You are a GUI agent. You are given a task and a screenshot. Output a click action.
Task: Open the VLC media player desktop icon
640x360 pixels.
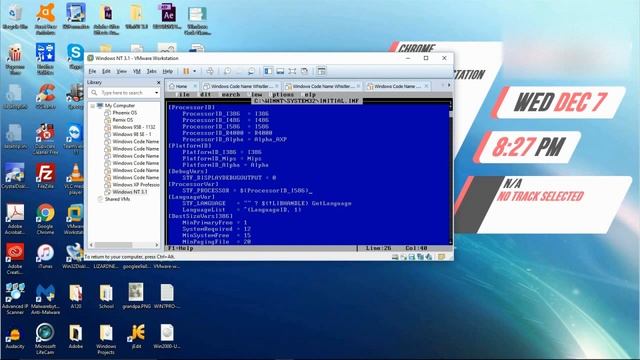coord(76,179)
